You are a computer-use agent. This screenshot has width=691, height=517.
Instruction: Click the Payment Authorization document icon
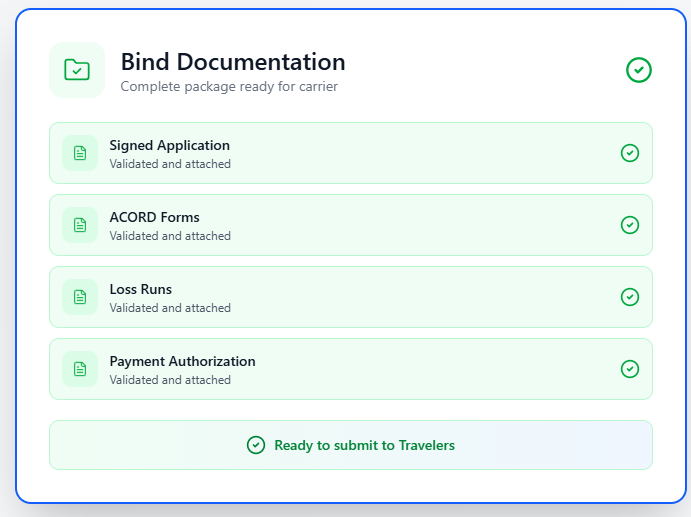pyautogui.click(x=80, y=369)
